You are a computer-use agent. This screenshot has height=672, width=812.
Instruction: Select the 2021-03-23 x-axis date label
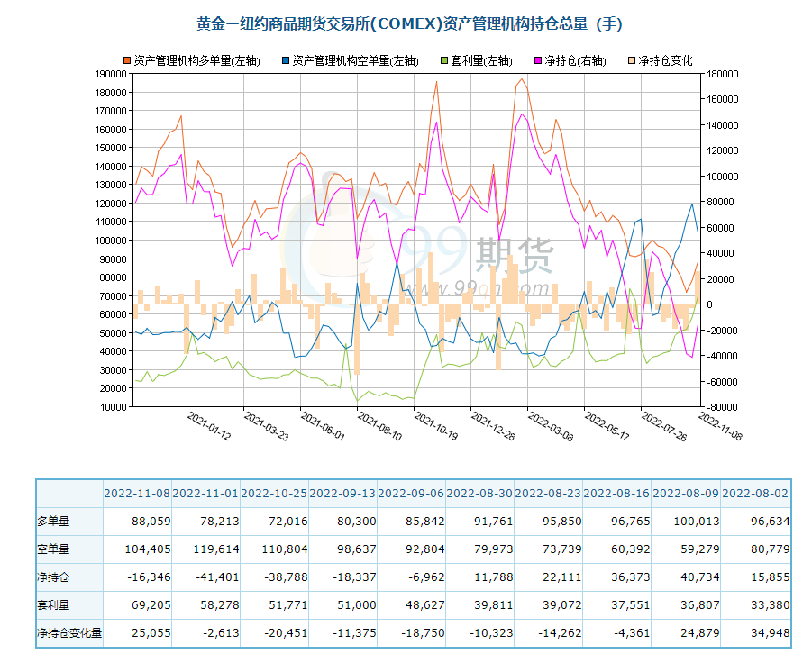[x=266, y=426]
